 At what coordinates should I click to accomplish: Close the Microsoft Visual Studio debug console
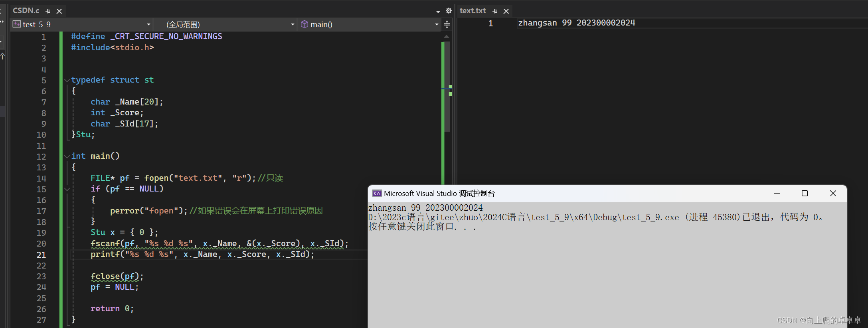click(x=833, y=194)
